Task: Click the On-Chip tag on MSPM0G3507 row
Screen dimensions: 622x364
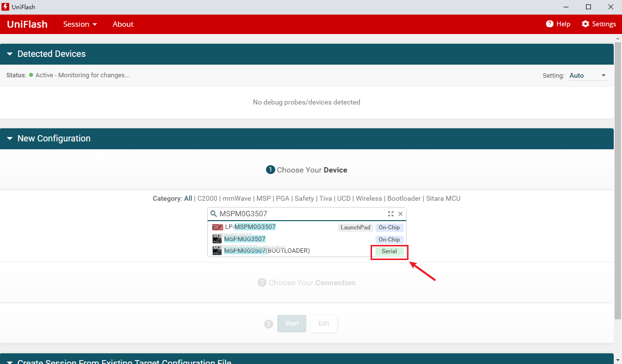Action: coord(389,240)
